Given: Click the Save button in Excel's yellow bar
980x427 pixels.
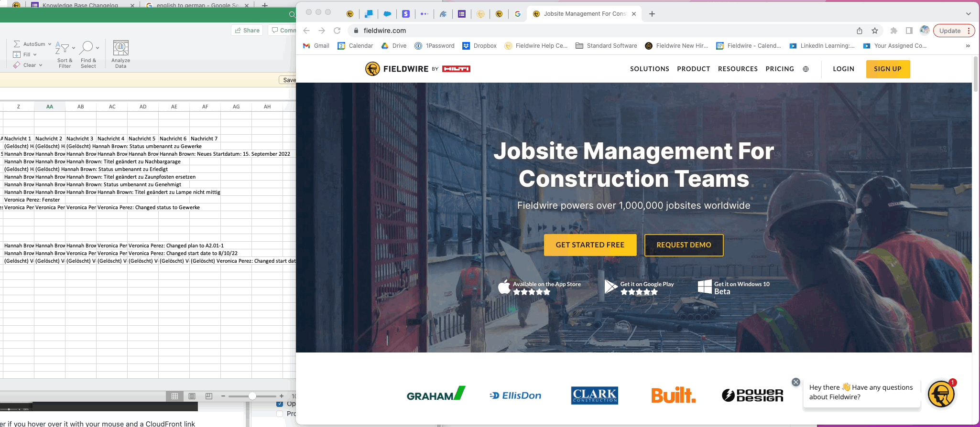Looking at the screenshot, I should click(x=287, y=80).
